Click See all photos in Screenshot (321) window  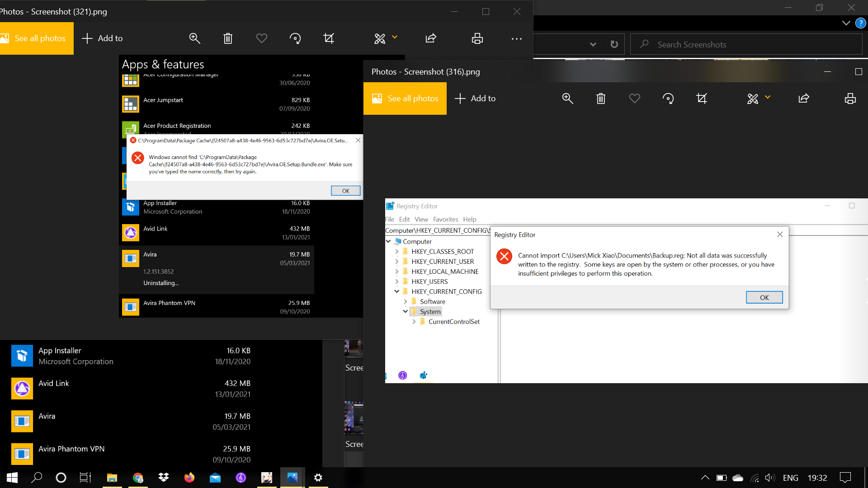click(37, 38)
